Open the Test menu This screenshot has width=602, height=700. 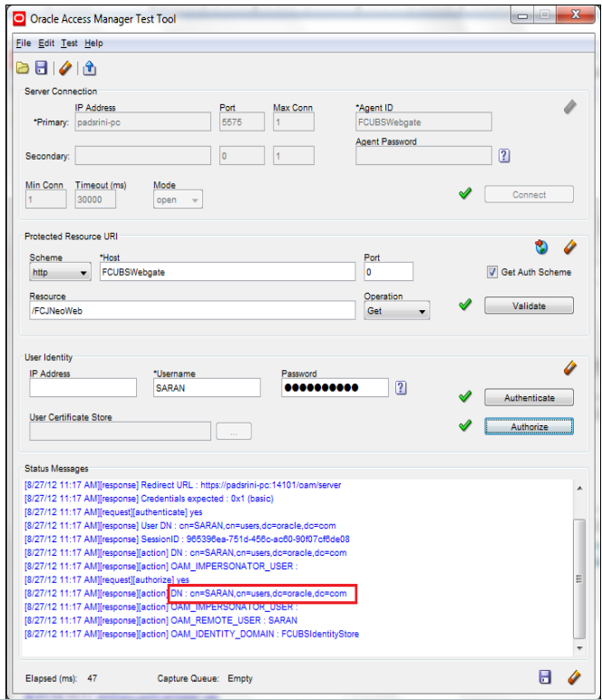69,43
